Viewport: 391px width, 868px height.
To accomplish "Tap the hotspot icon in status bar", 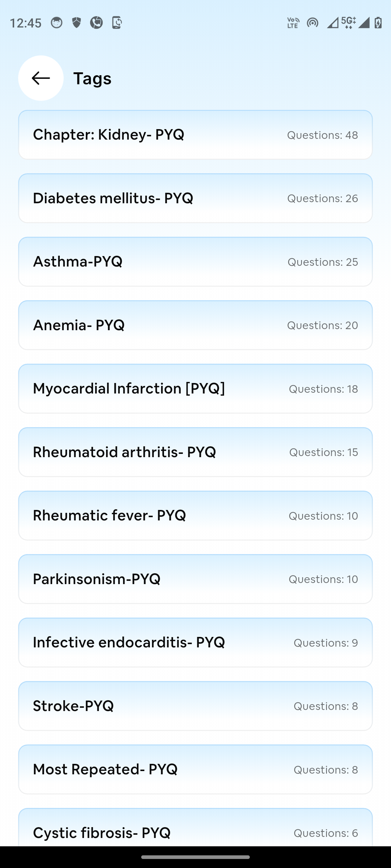I will coord(312,23).
